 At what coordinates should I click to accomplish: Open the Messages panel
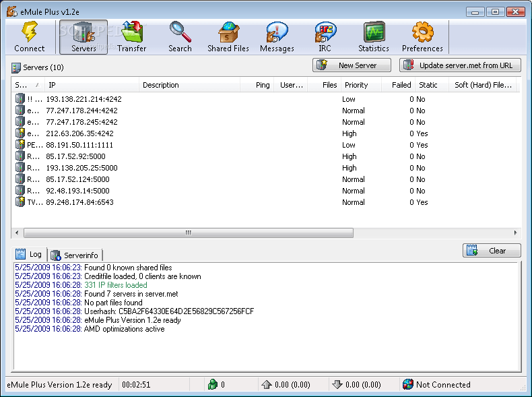click(277, 37)
